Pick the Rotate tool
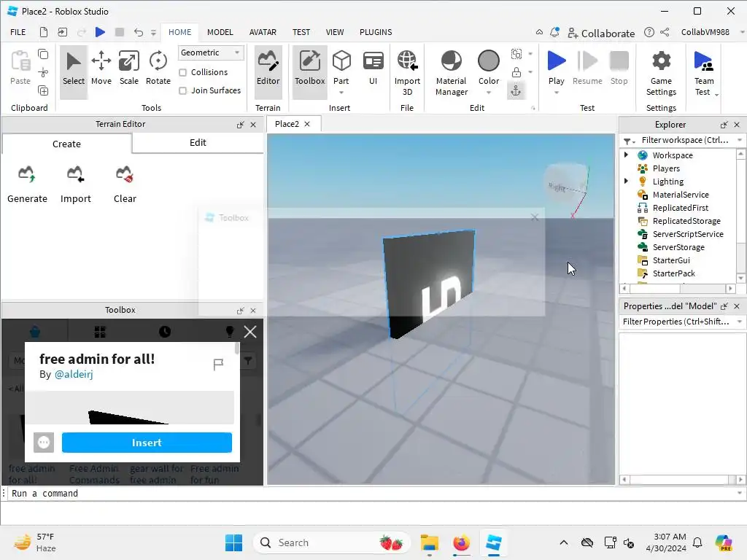The image size is (747, 560). coord(158,68)
